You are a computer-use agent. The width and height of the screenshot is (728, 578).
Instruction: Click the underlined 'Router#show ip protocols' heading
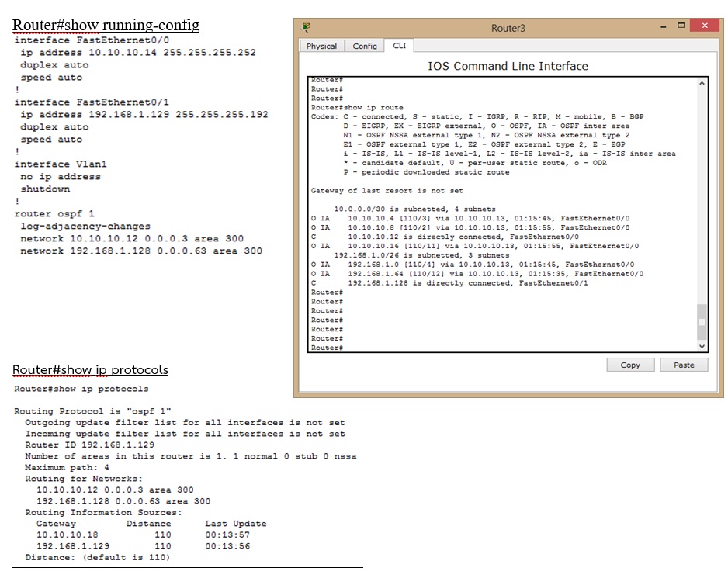click(x=90, y=369)
